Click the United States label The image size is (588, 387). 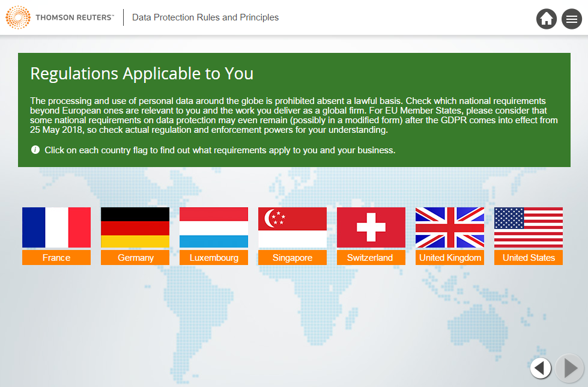coord(529,258)
